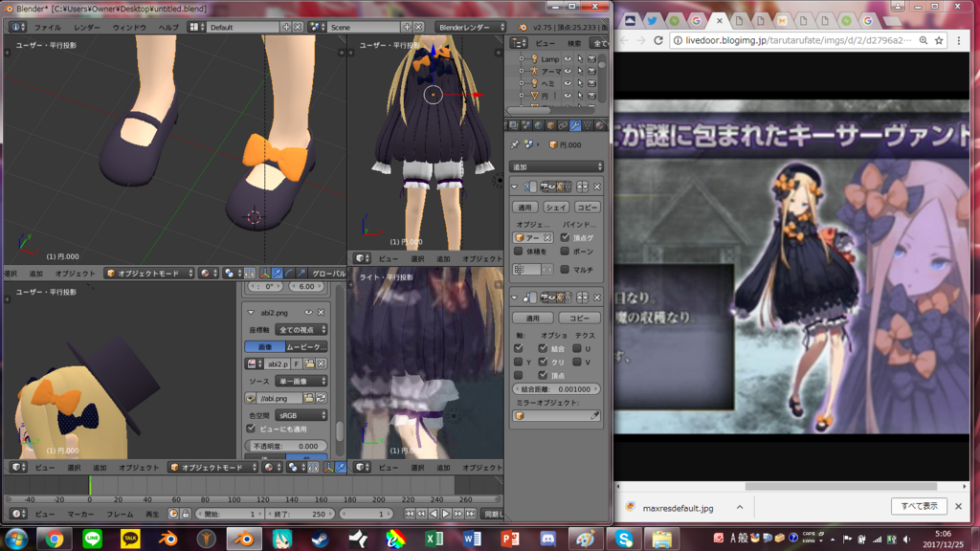Open Steam from the Windows taskbar
The height and width of the screenshot is (551, 980).
320,539
